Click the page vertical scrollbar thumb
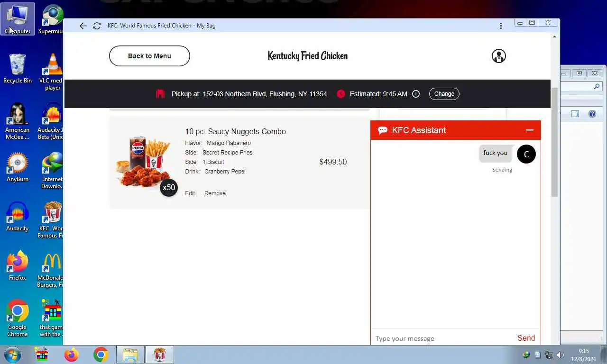 click(x=554, y=142)
